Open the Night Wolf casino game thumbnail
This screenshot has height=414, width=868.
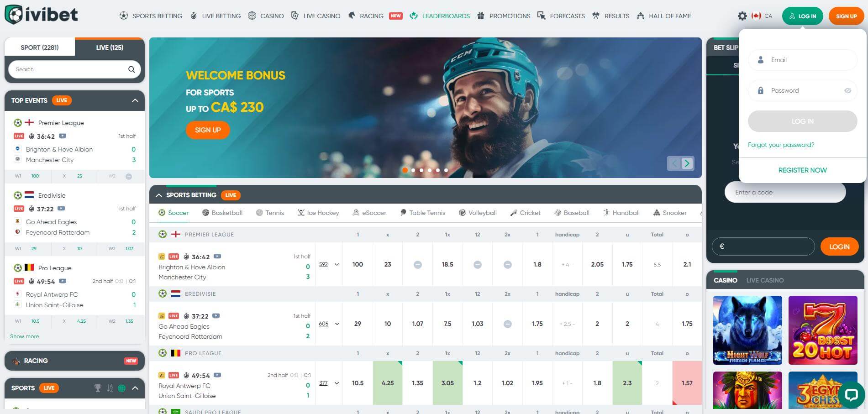[x=747, y=330]
